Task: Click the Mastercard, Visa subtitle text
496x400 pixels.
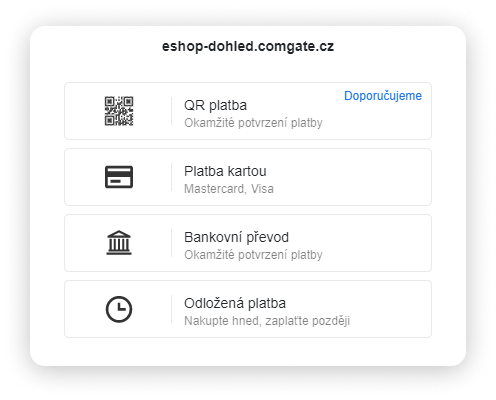Action: pyautogui.click(x=229, y=189)
